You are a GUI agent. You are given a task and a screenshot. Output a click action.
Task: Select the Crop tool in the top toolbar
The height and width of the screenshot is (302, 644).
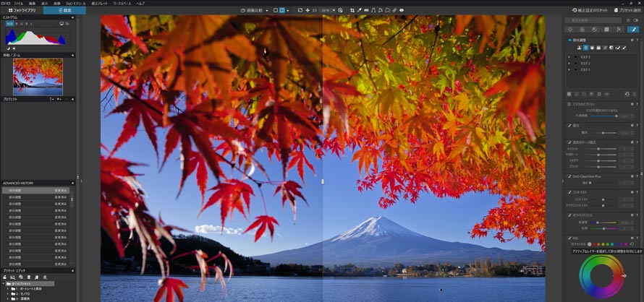point(352,10)
